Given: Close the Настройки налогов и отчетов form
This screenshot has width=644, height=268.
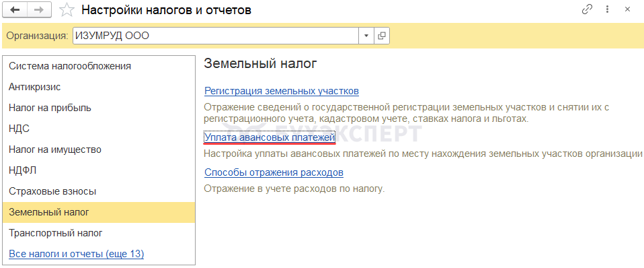Looking at the screenshot, I should [628, 9].
